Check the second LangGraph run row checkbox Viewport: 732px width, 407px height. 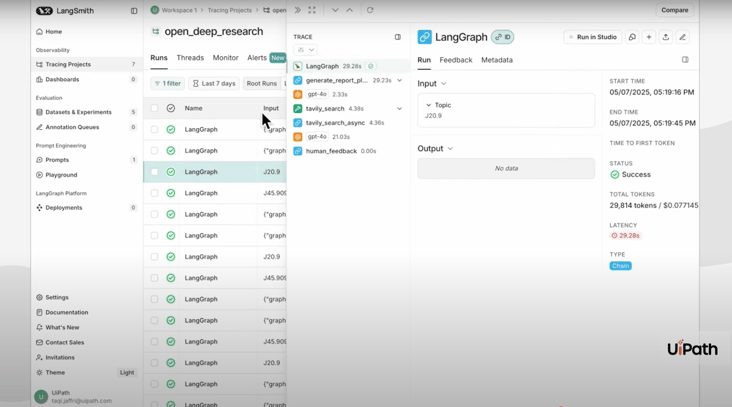155,151
